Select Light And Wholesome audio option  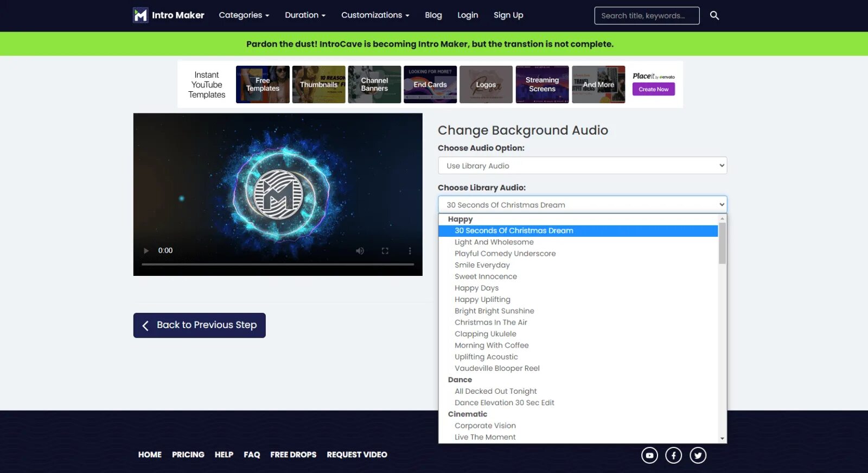(578, 242)
